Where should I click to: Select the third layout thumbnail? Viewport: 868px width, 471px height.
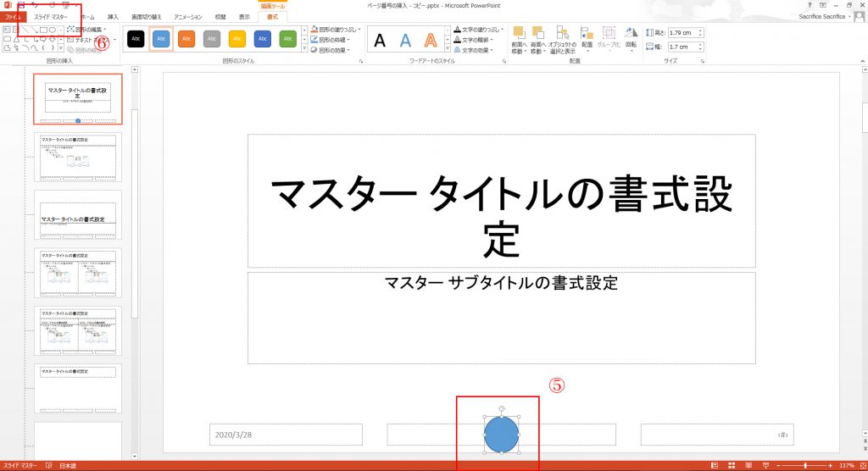77,214
